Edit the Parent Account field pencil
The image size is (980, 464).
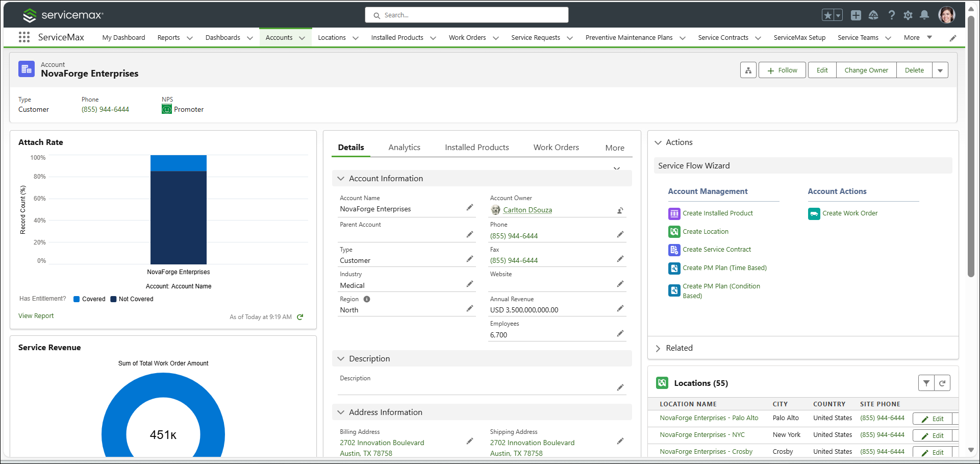coord(470,234)
